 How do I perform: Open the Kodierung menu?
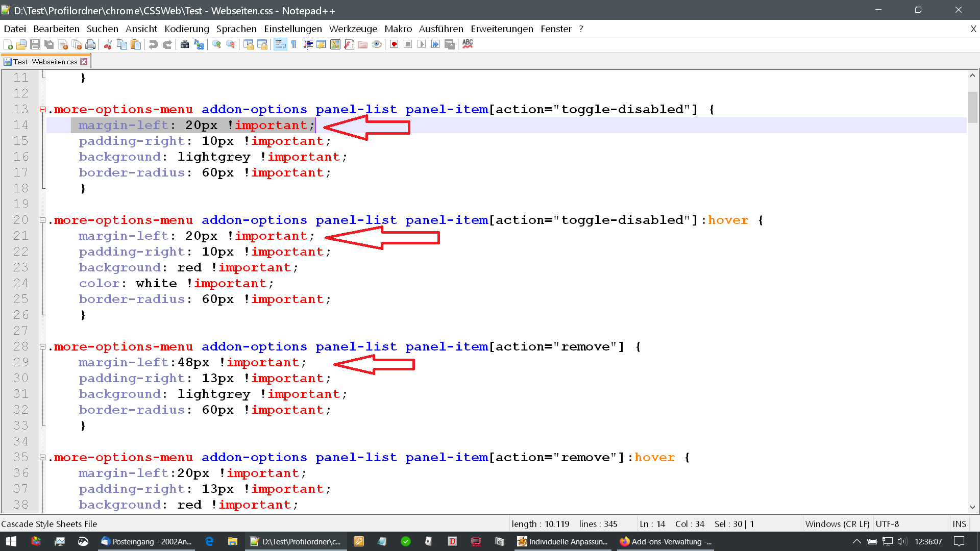click(x=186, y=29)
